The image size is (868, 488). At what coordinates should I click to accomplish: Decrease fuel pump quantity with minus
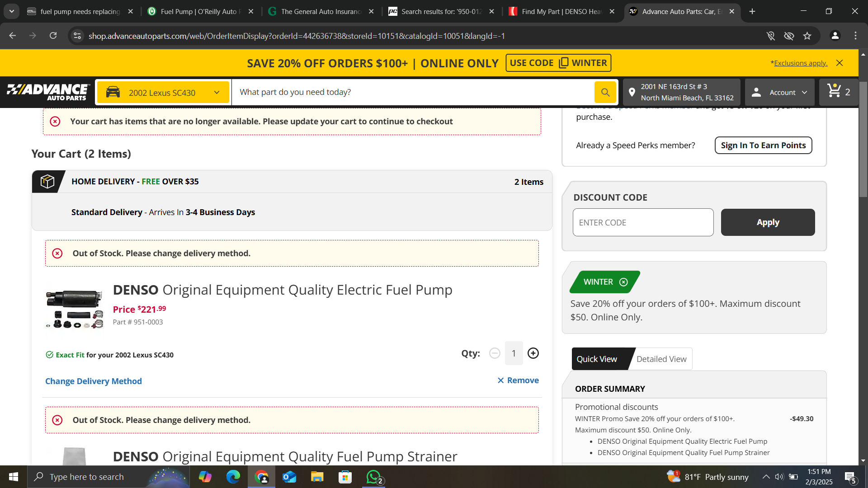pos(495,353)
